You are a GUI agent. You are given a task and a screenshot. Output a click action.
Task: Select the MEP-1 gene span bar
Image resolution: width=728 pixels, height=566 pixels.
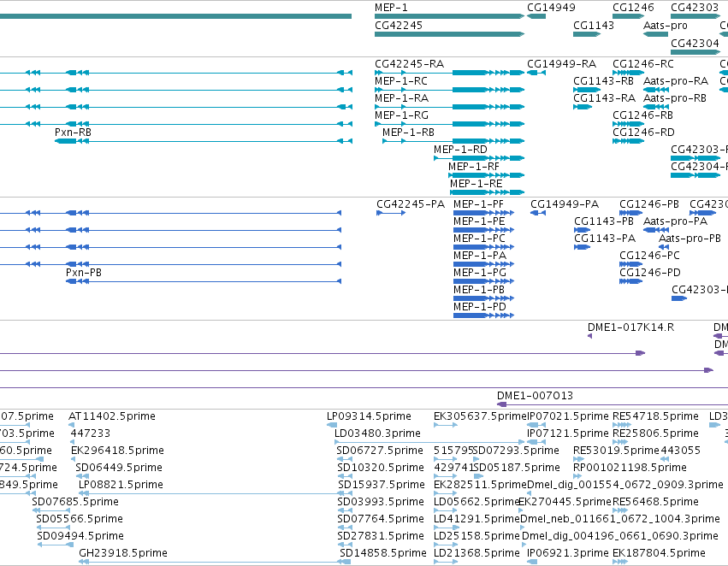(449, 16)
